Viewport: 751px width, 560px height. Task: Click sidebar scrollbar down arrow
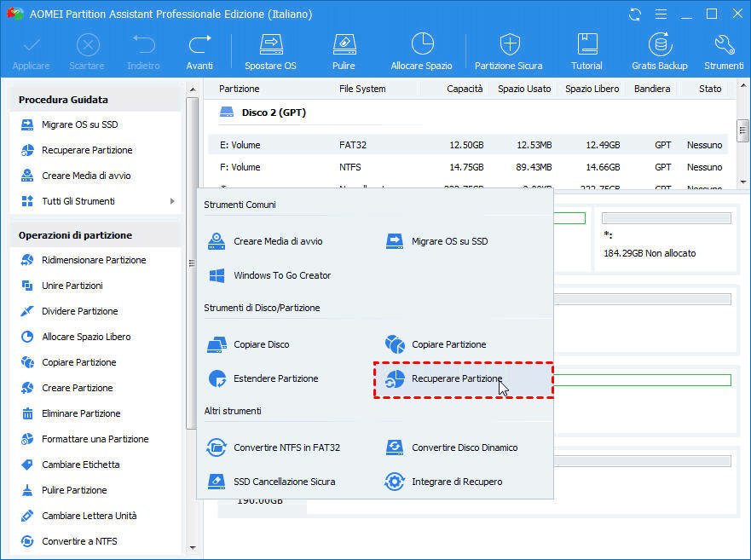tap(192, 547)
